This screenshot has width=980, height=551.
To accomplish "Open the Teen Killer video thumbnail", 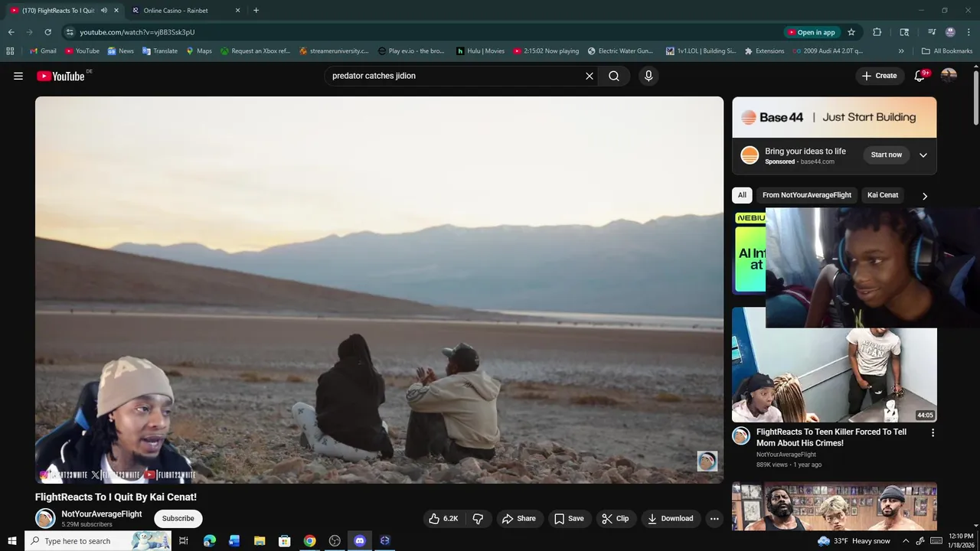I will click(x=834, y=375).
